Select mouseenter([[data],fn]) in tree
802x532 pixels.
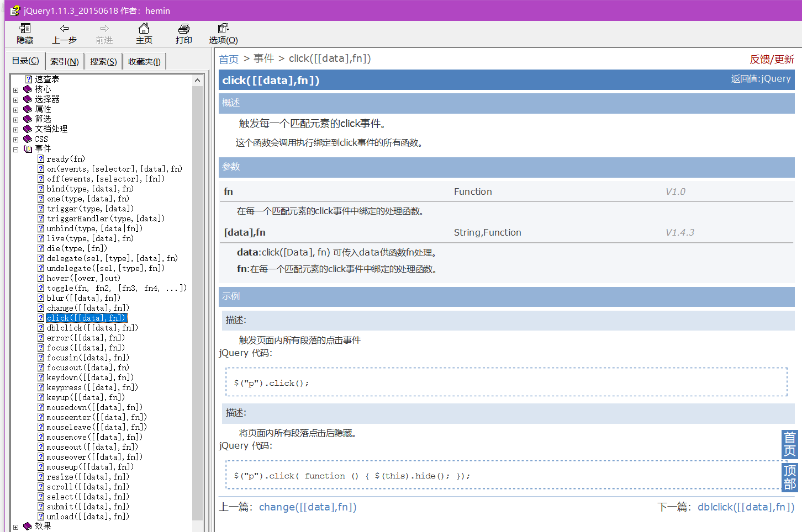[97, 417]
